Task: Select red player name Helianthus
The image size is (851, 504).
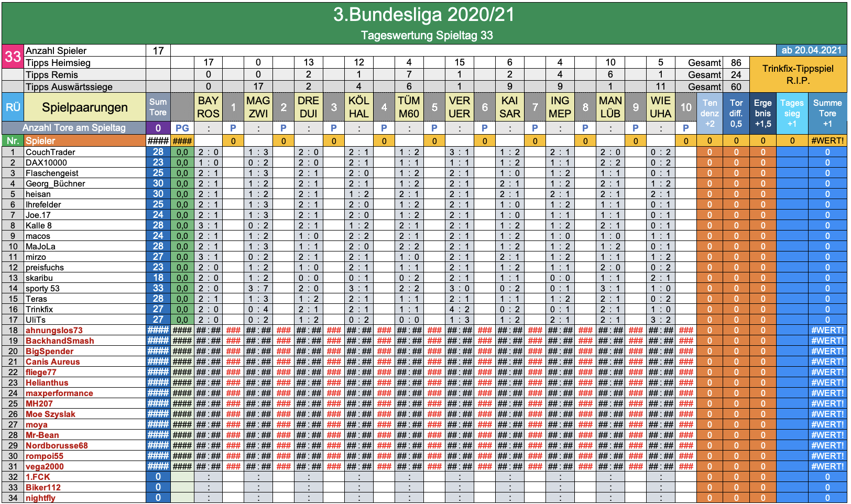Action: point(47,382)
